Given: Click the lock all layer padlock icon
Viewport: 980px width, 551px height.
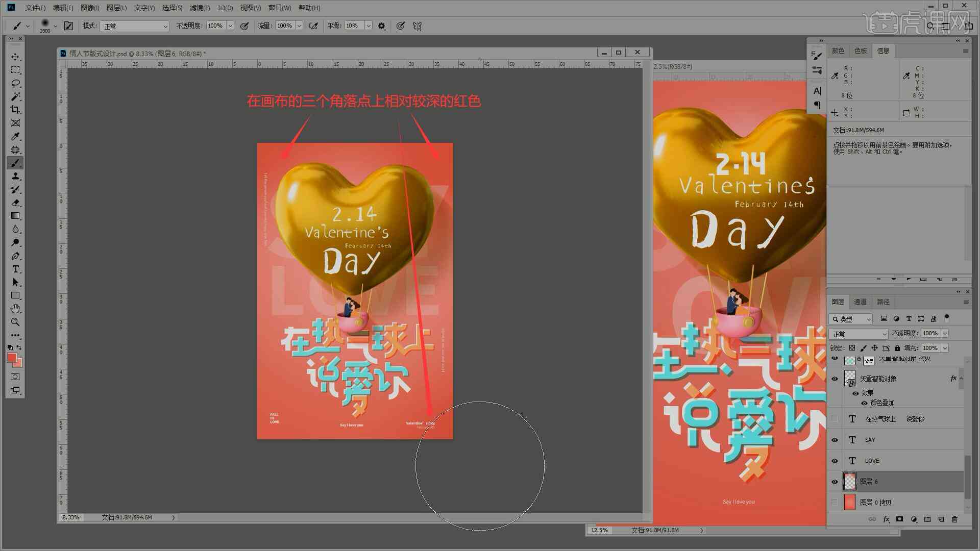Looking at the screenshot, I should [897, 348].
